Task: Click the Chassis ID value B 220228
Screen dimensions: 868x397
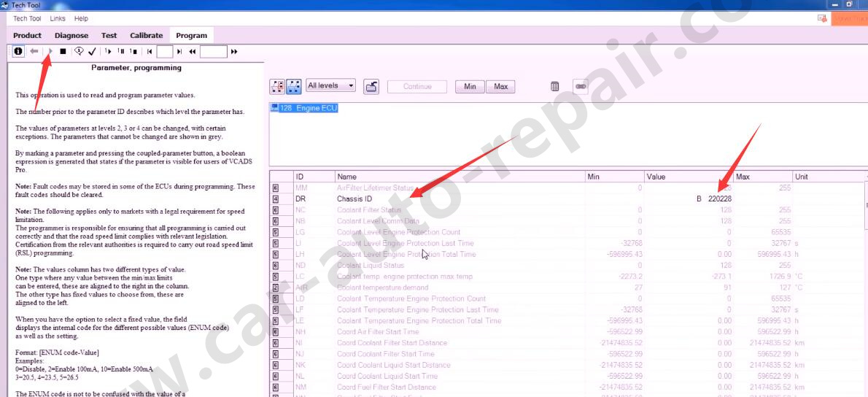Action: pos(716,198)
